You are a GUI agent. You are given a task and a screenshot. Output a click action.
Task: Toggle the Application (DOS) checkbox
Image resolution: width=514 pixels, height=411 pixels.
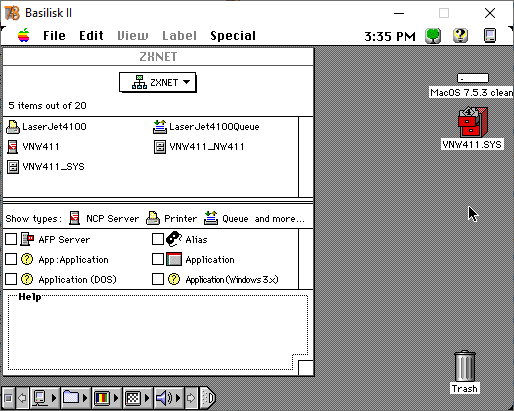click(11, 279)
